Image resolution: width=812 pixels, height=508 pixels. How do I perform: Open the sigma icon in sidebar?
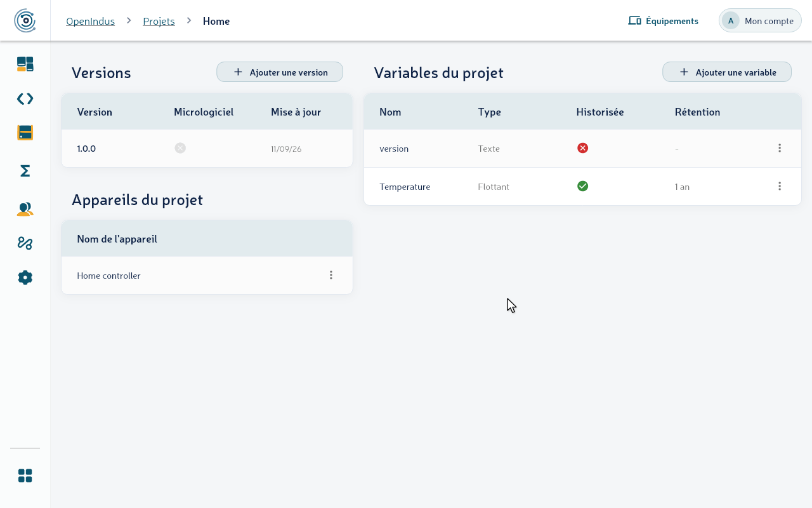pyautogui.click(x=25, y=171)
